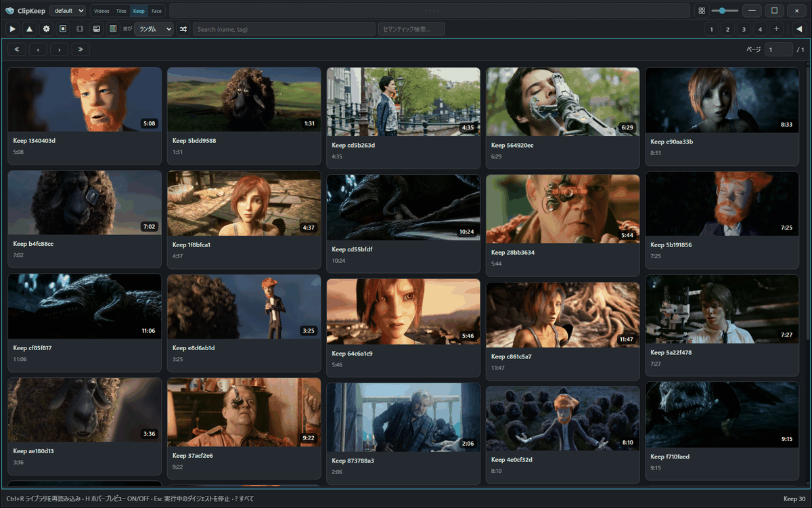Viewport: 812px width, 508px height.
Task: Select the Keep tab
Action: (x=139, y=11)
